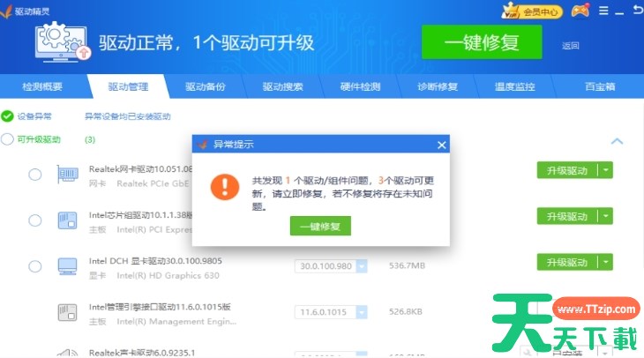Viewport: 644px width, 358px height.
Task: Click the Realtek network card device icon
Action: pos(67,174)
